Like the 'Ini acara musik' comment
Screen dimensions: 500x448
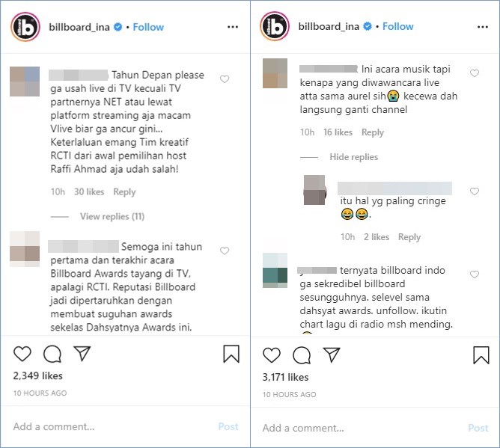(x=474, y=73)
